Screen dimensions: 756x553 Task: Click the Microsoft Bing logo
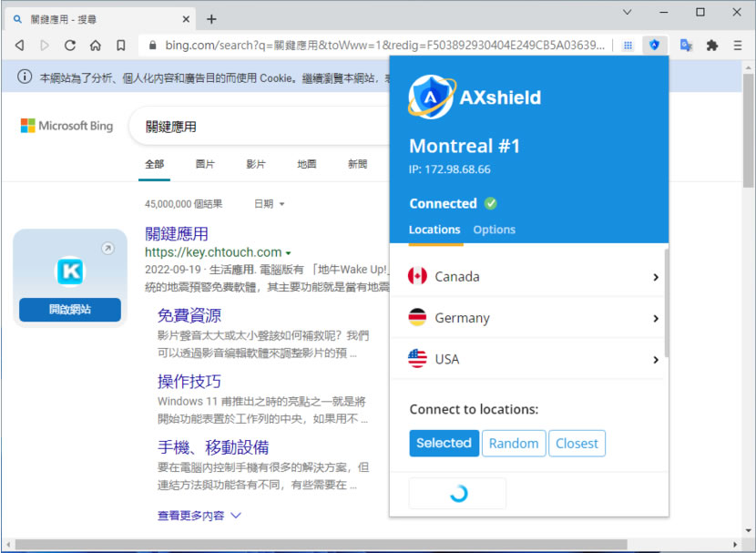tap(67, 126)
